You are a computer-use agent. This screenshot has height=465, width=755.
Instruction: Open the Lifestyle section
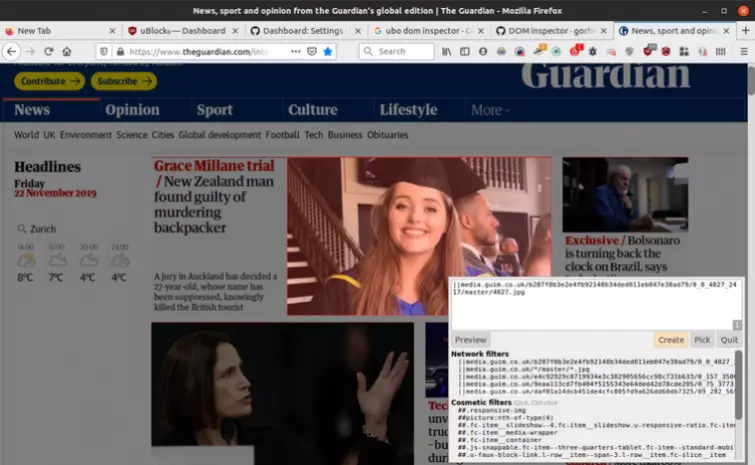pos(408,110)
